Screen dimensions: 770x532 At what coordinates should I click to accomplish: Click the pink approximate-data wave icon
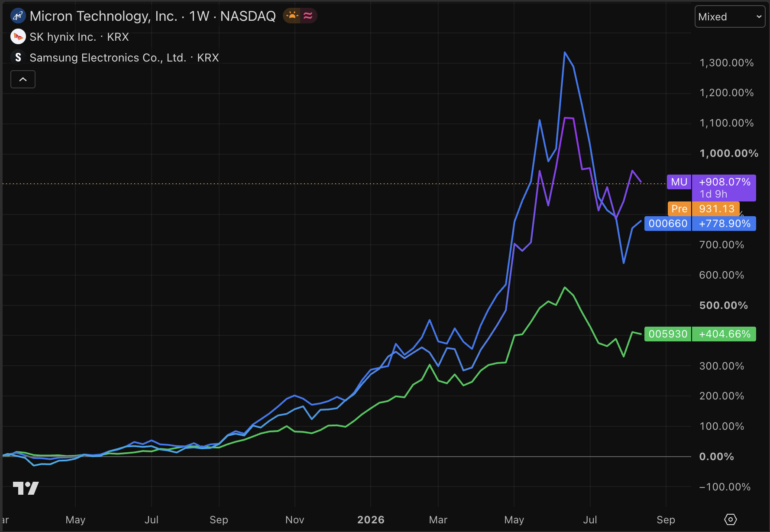tap(308, 16)
